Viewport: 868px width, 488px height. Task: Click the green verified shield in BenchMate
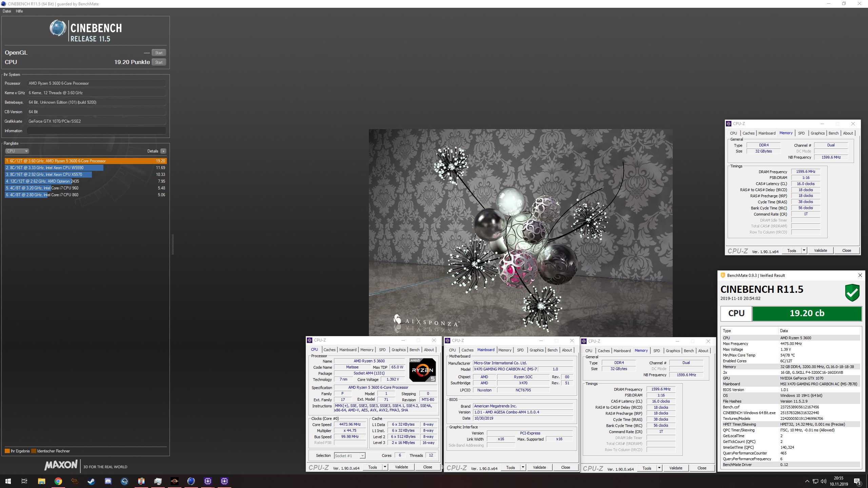(852, 293)
